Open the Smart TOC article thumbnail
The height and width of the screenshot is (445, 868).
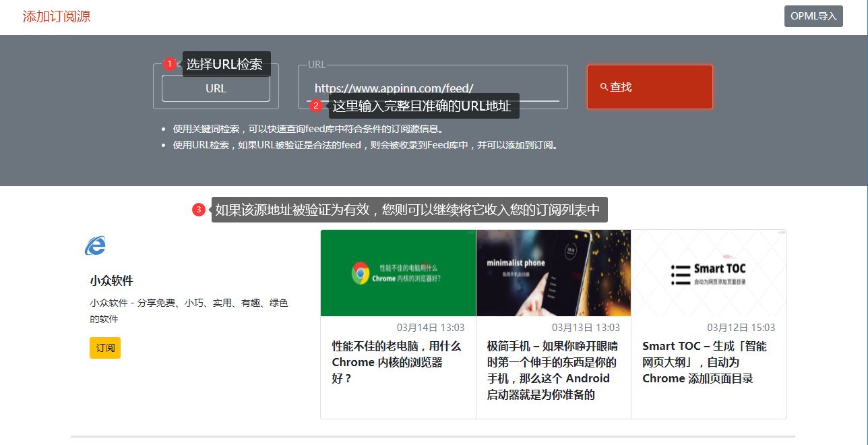click(x=709, y=273)
